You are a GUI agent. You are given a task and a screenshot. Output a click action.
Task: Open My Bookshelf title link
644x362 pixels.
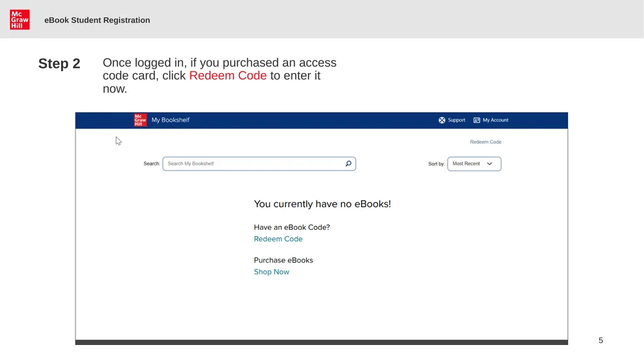click(170, 120)
